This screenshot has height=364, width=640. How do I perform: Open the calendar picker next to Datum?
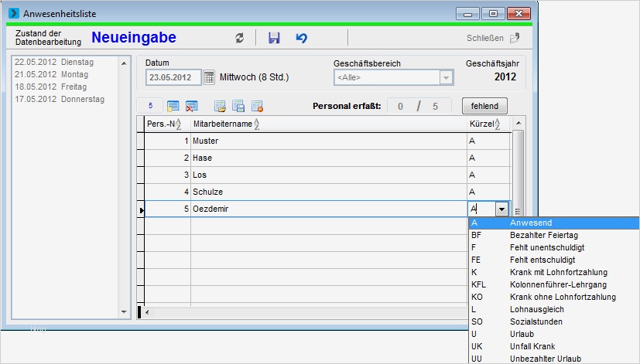209,77
